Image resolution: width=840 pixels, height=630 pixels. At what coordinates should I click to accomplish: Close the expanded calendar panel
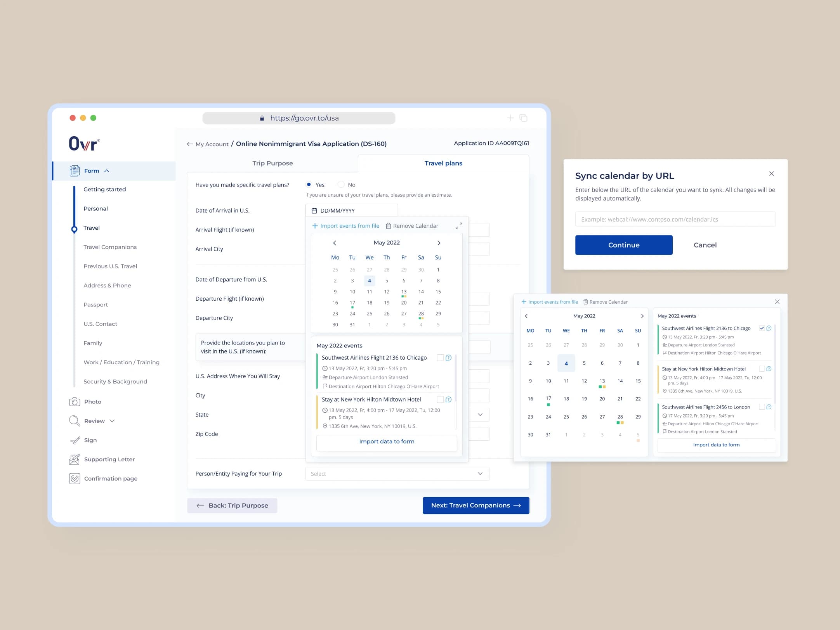pos(777,302)
